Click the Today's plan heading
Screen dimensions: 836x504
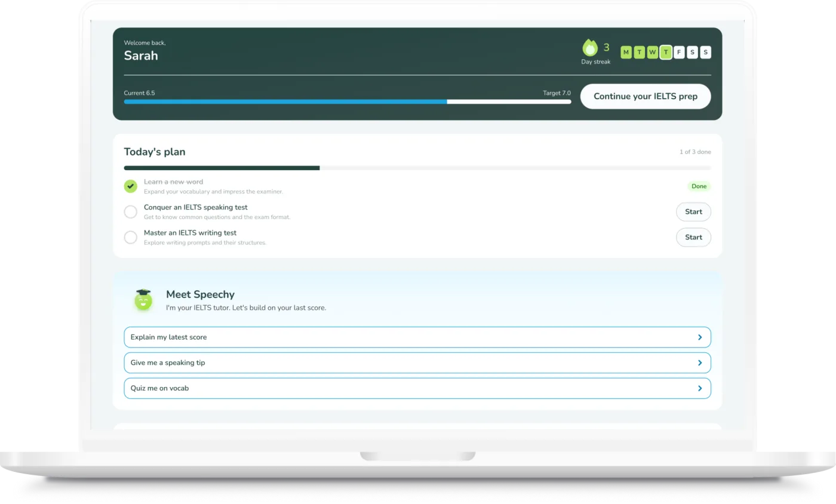155,152
